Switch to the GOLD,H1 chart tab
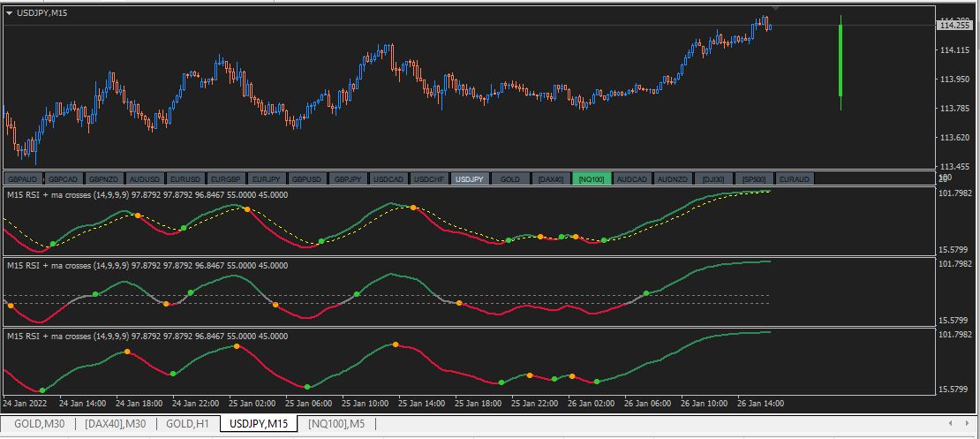Screen dimensions: 980x439 pyautogui.click(x=187, y=424)
